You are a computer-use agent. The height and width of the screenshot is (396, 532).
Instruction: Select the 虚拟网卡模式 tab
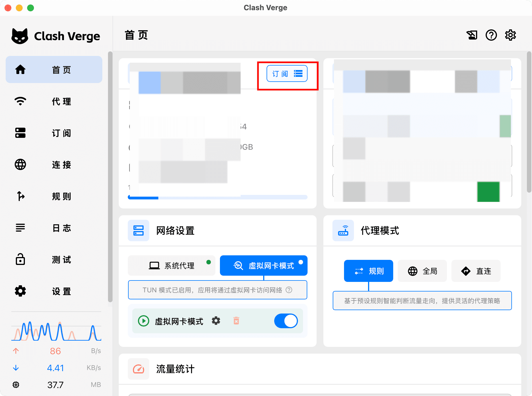(x=264, y=266)
